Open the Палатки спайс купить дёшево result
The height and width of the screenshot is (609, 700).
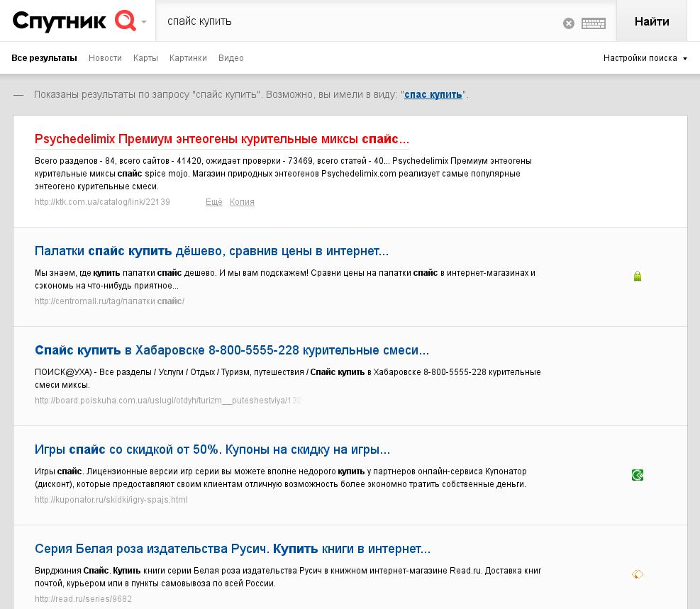coord(211,251)
